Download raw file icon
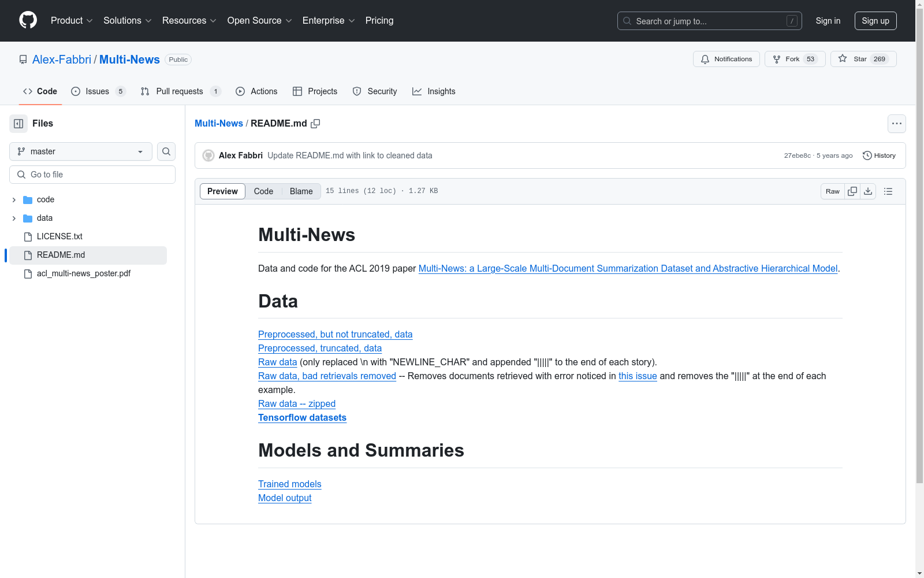This screenshot has width=924, height=578. [x=868, y=191]
